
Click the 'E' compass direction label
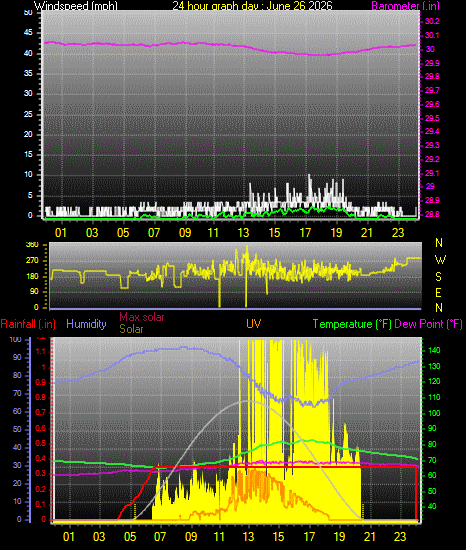438,293
